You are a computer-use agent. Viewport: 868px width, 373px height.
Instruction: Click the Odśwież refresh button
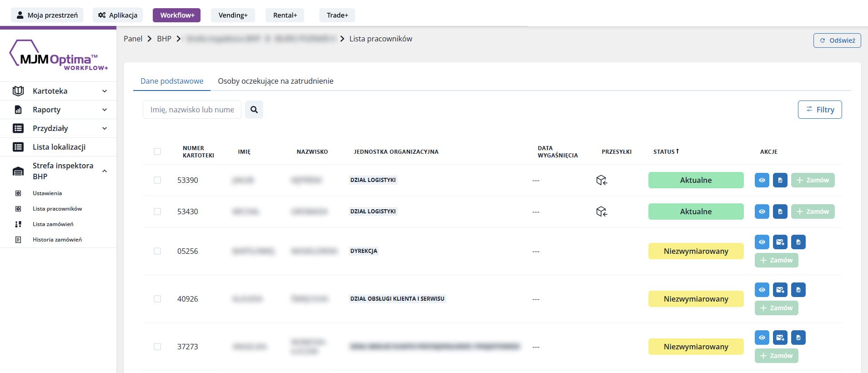[837, 40]
